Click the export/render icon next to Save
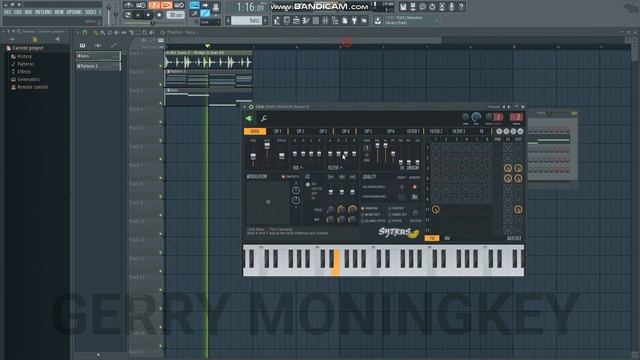 (x=413, y=7)
